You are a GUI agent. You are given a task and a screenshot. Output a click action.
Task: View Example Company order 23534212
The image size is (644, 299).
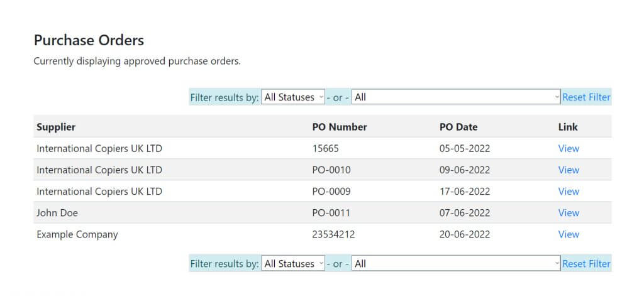tap(569, 234)
